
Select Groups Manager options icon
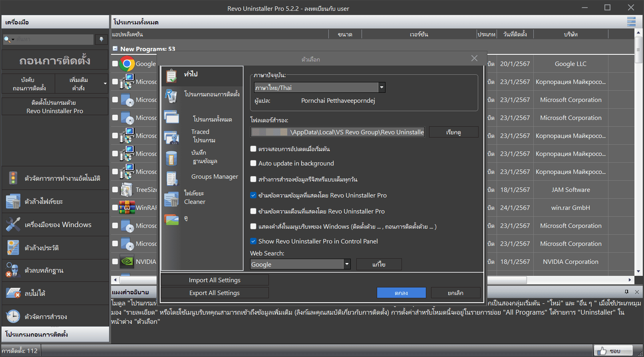point(172,179)
